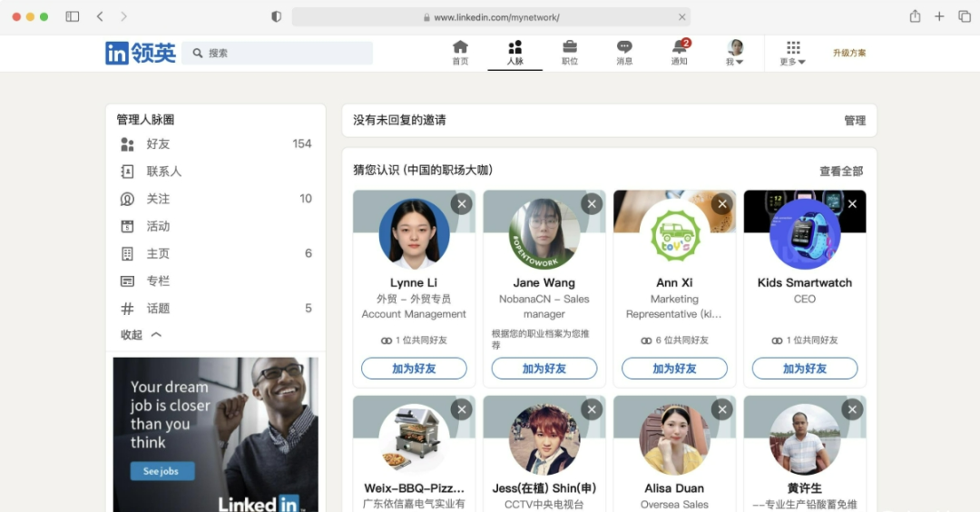Open Kids Smartwatch avatar
Viewport: 980px width, 512px height.
click(804, 234)
